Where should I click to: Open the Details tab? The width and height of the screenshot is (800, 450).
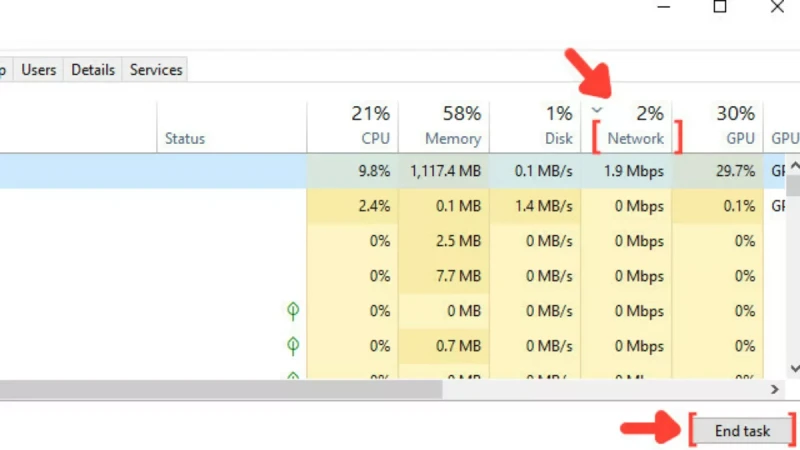[x=93, y=70]
